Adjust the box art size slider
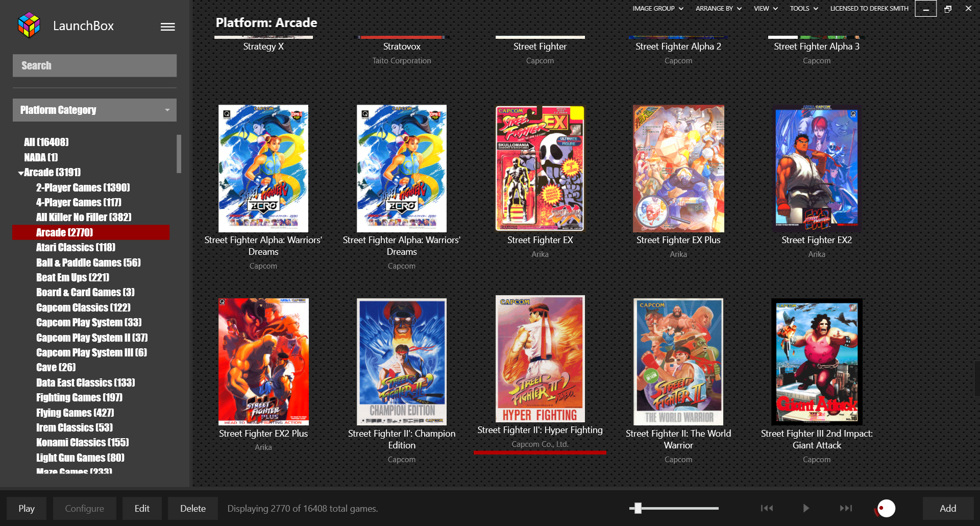980x526 pixels. 638,508
